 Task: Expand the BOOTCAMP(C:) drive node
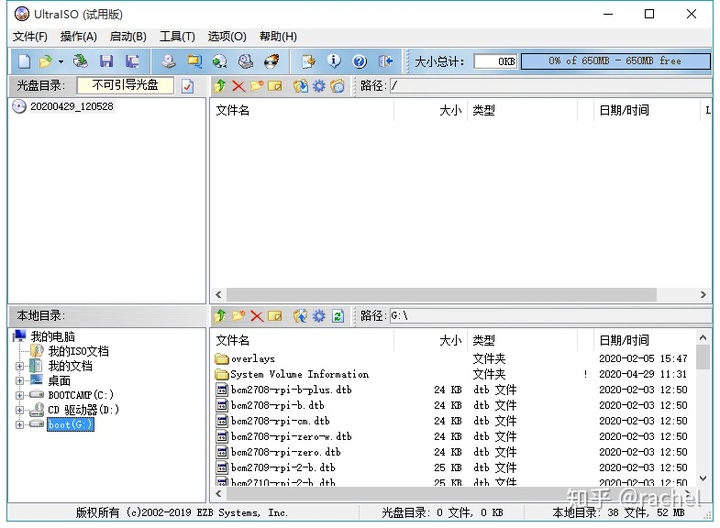pyautogui.click(x=20, y=395)
